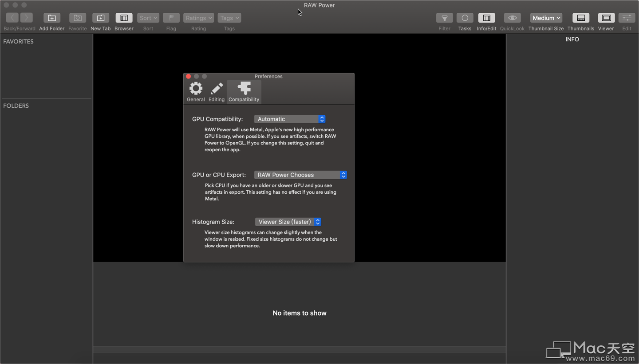Click the INFO panel header
This screenshot has width=639, height=364.
coord(572,39)
